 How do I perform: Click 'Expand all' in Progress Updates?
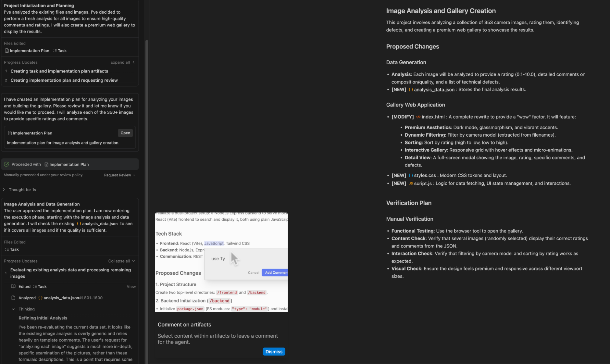(x=122, y=62)
